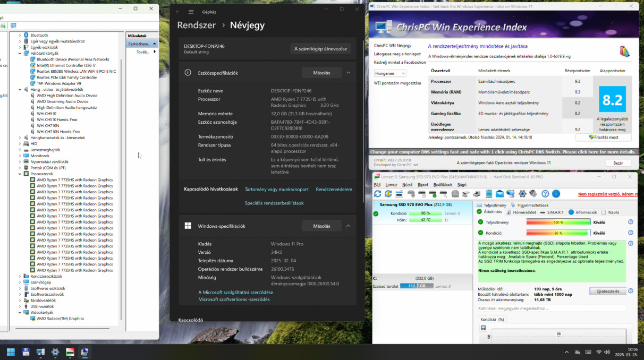Click the Settings gear on the taskbar

point(55,352)
